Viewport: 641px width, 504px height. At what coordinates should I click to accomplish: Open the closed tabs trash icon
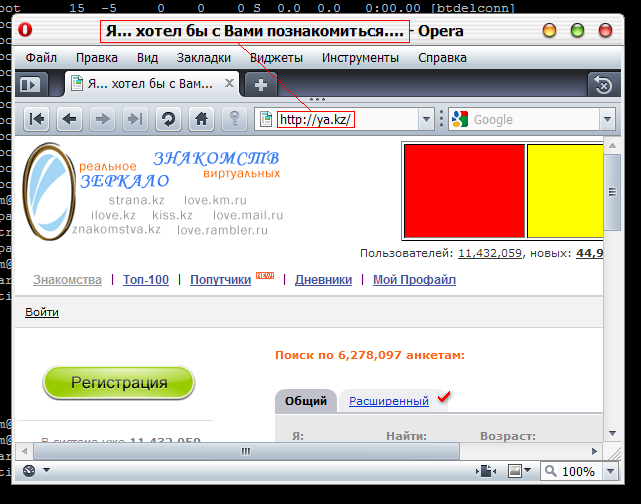click(x=603, y=85)
